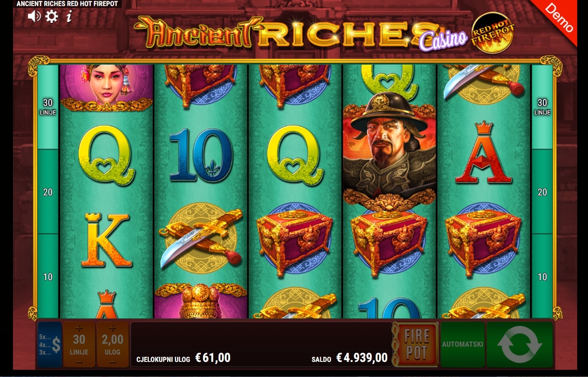Click the geisha symbol on first reel
The width and height of the screenshot is (588, 377).
pos(106,86)
